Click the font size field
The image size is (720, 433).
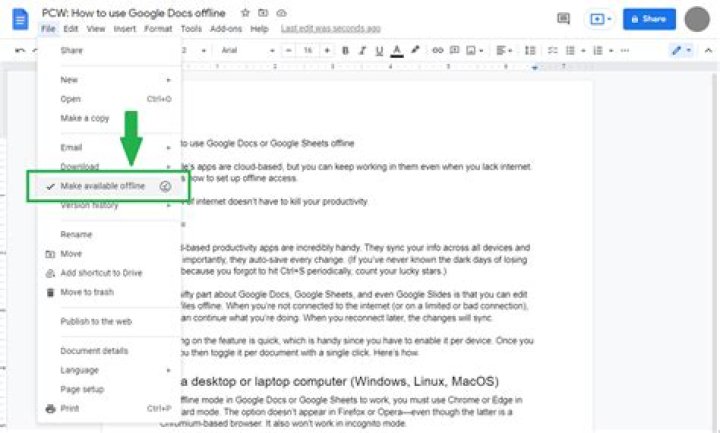coord(308,50)
